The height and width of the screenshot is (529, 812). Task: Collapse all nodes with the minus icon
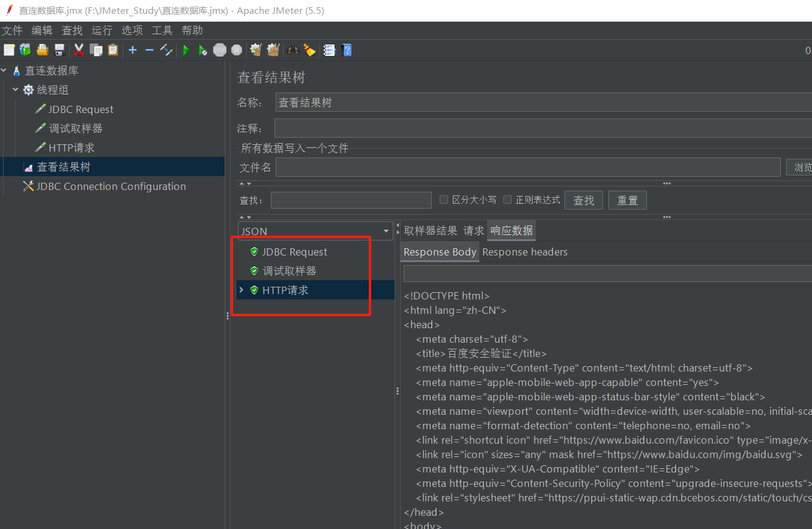[150, 50]
